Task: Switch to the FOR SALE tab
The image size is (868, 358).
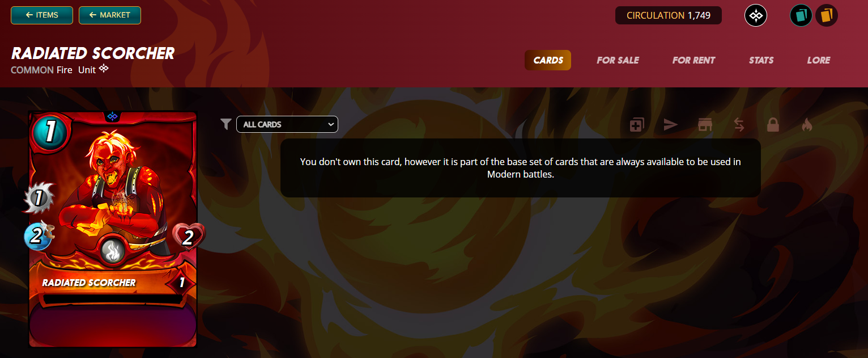Action: (618, 60)
